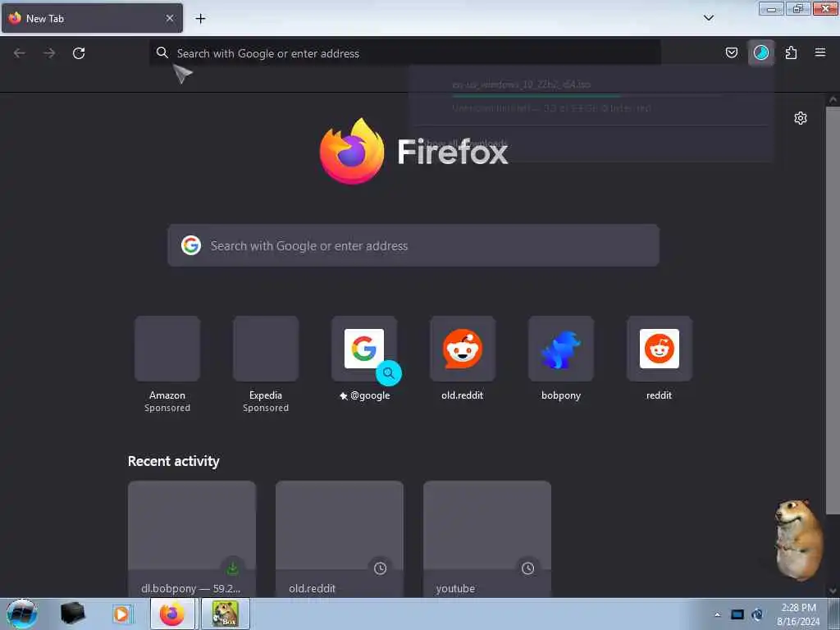
Task: Click the monitor tray icon
Action: [737, 614]
